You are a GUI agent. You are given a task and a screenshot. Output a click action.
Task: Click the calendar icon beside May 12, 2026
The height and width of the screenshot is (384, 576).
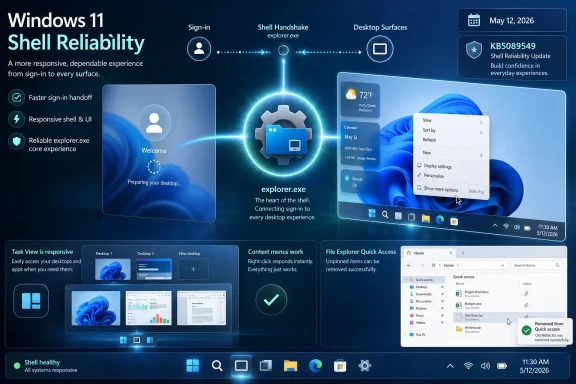(x=474, y=20)
